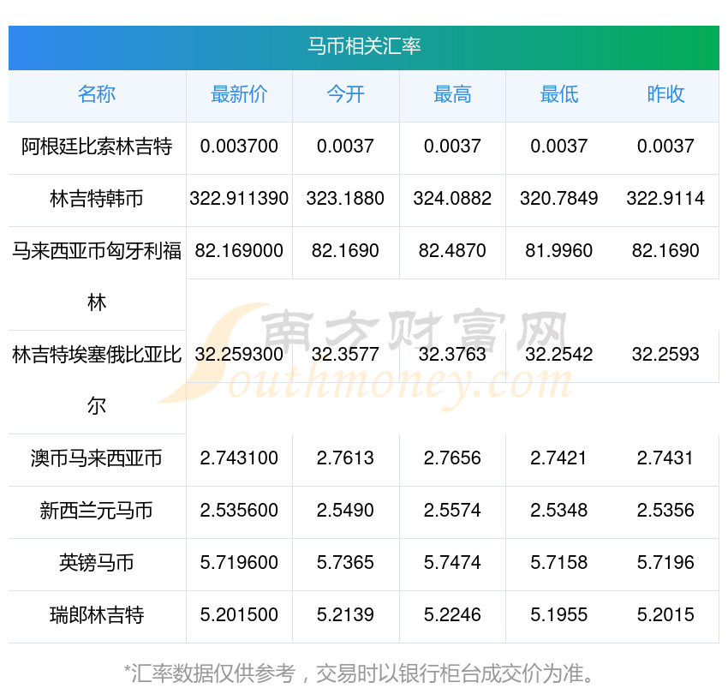Click latest price 2.535600
The image size is (728, 700).
239,511
